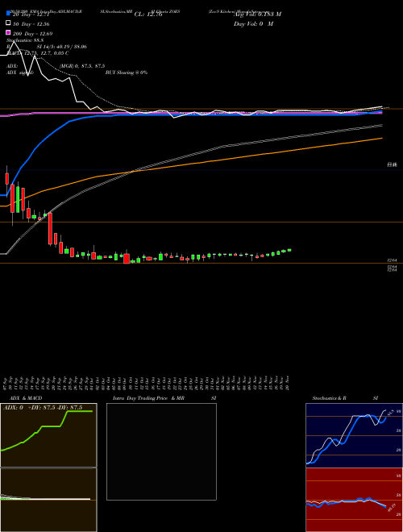Image resolution: width=403 pixels, height=532 pixels.
Task: Click the 'Stochastics & R' panel title
Action: (x=330, y=398)
